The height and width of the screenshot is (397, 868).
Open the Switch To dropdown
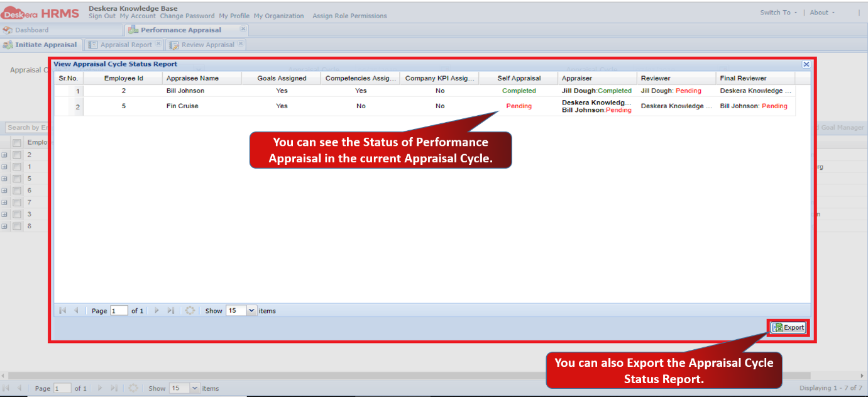click(777, 12)
